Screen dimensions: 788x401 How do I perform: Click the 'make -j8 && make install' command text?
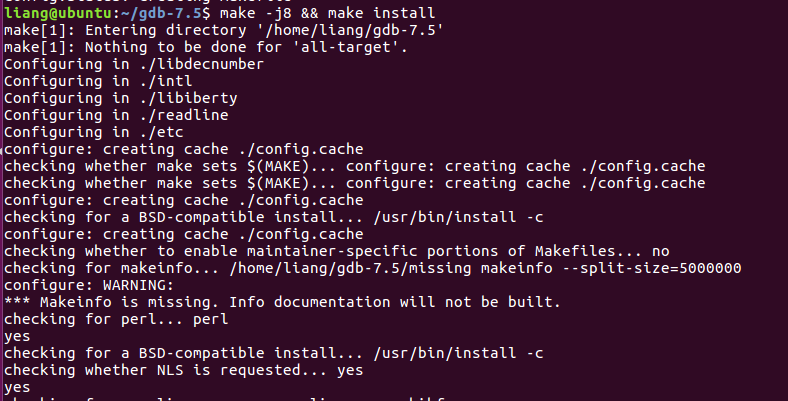[328, 13]
